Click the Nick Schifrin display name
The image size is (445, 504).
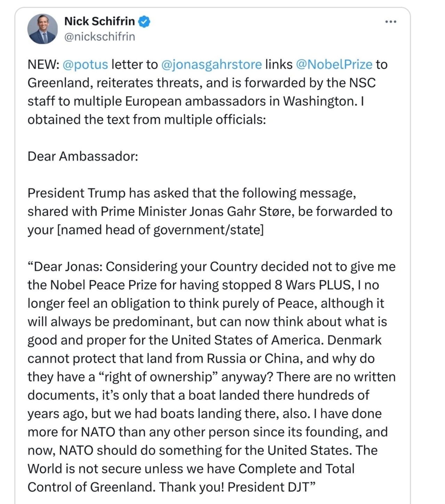pos(100,22)
